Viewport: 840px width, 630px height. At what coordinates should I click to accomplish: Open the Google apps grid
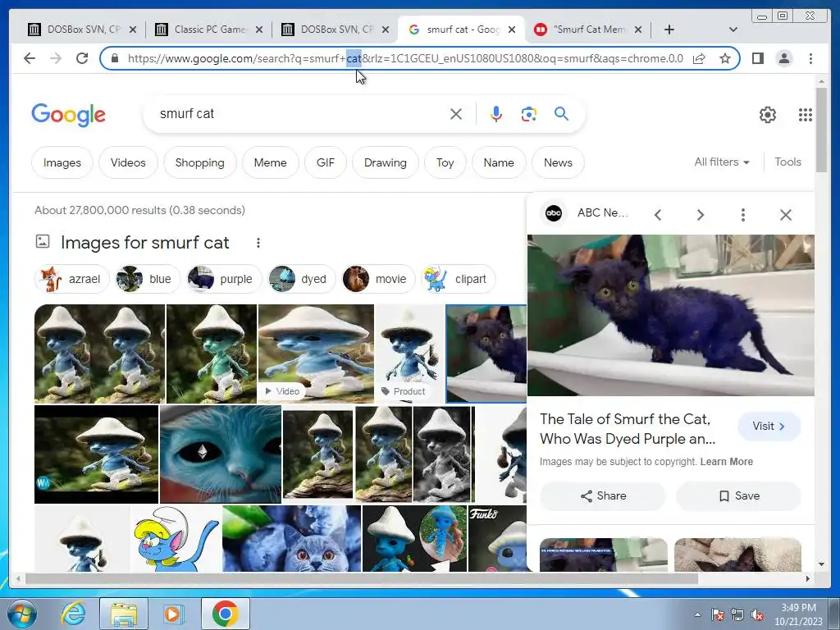[806, 115]
